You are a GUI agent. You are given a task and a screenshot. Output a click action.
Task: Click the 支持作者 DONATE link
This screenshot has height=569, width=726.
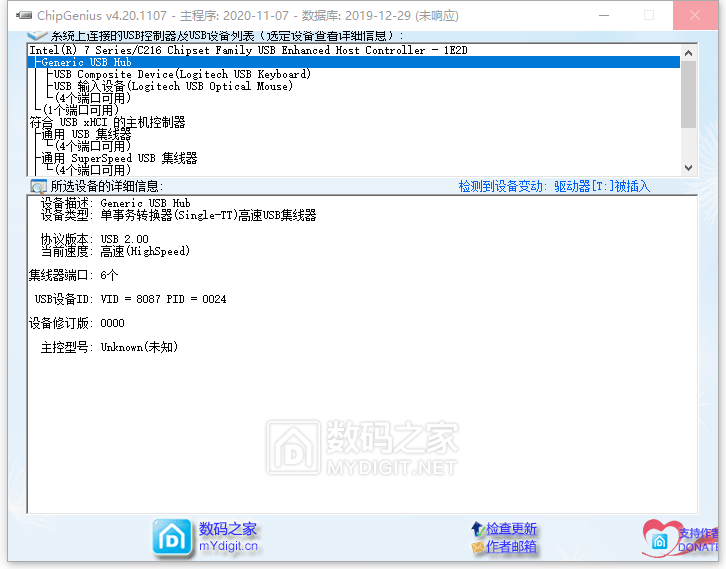(x=699, y=540)
